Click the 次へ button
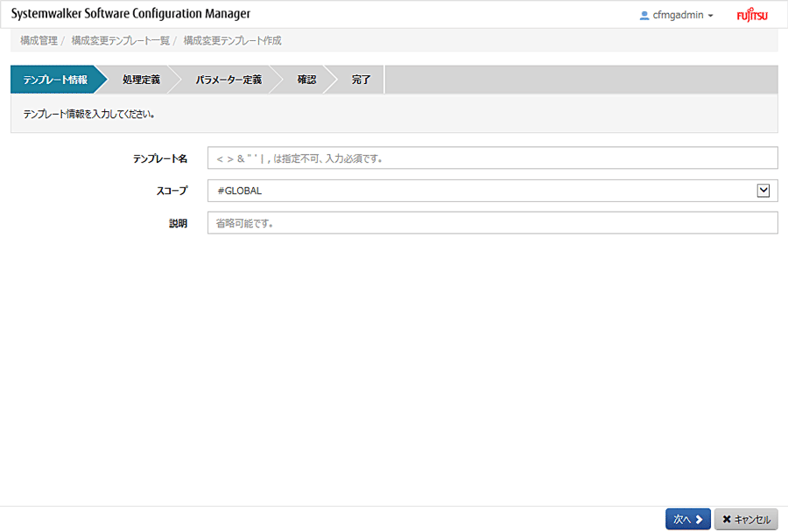The width and height of the screenshot is (788, 532). tap(688, 520)
